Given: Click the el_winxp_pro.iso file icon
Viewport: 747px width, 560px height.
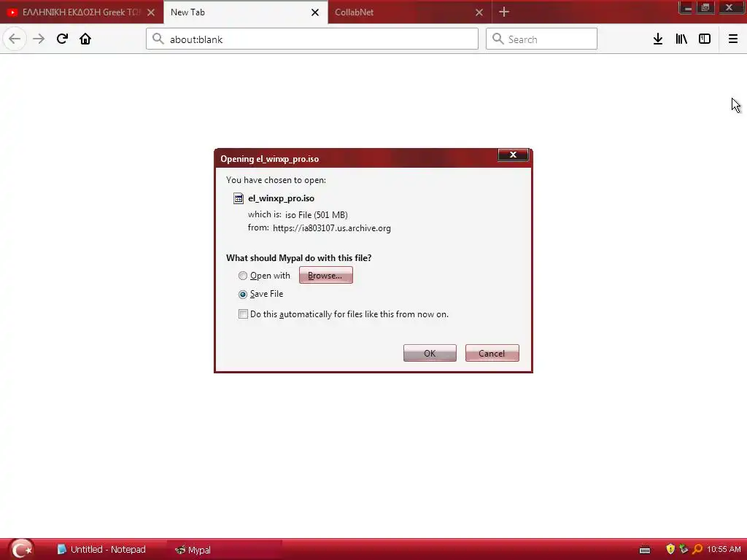Looking at the screenshot, I should coord(239,198).
